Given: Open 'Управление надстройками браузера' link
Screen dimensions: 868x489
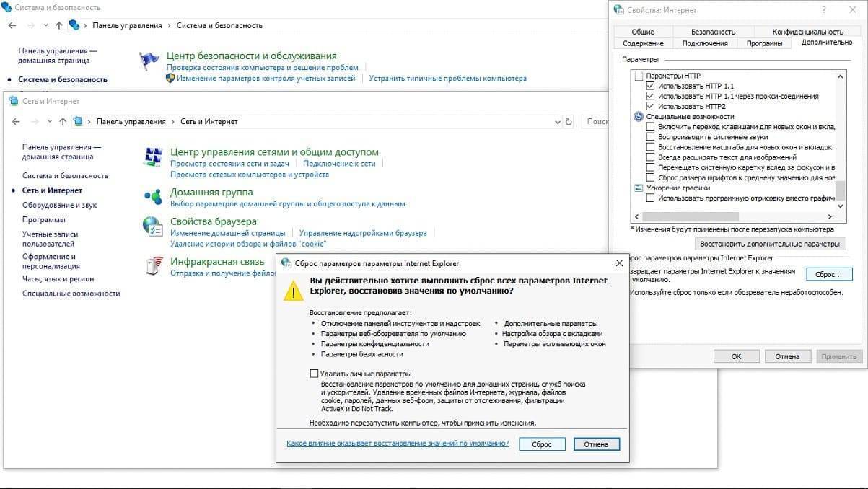Looking at the screenshot, I should pos(363,233).
